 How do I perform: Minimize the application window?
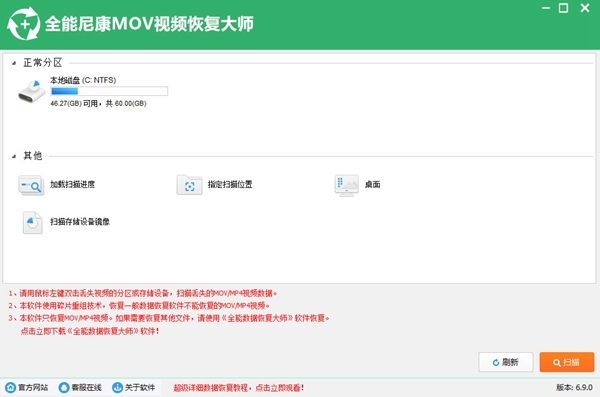coord(546,8)
